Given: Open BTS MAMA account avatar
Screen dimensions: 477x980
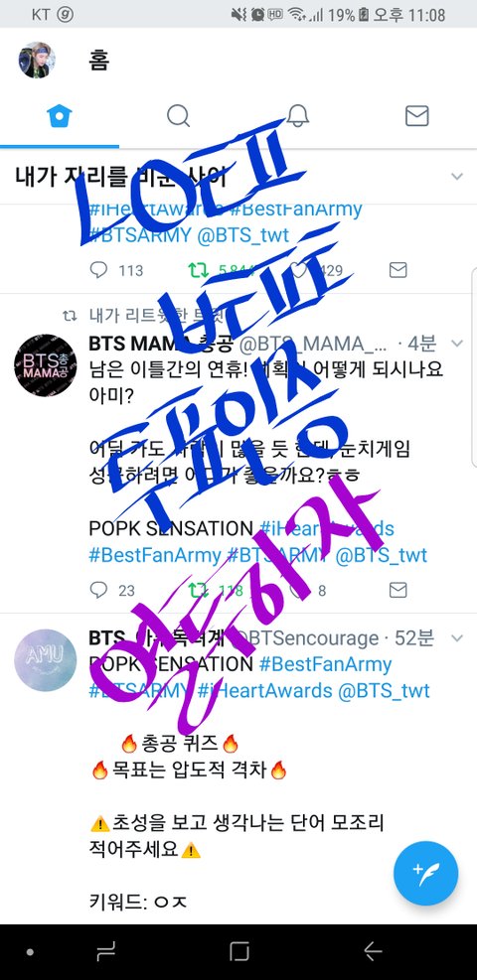Looking at the screenshot, I should pyautogui.click(x=45, y=365).
